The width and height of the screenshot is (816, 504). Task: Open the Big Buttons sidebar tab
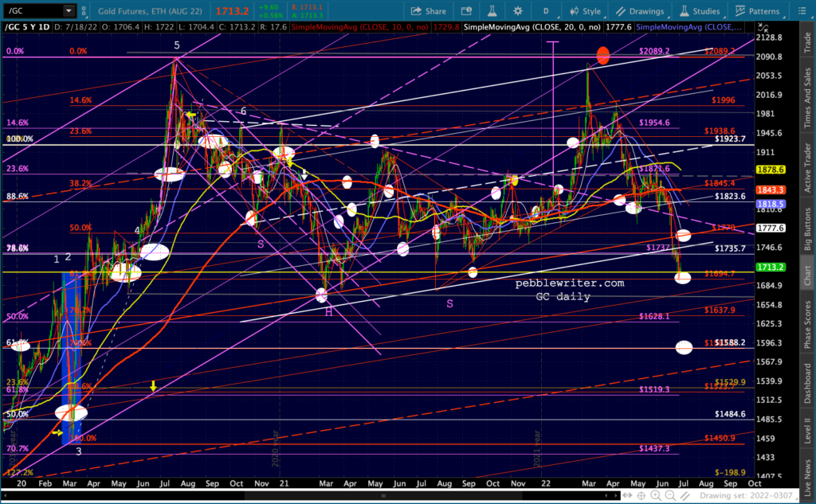(807, 229)
